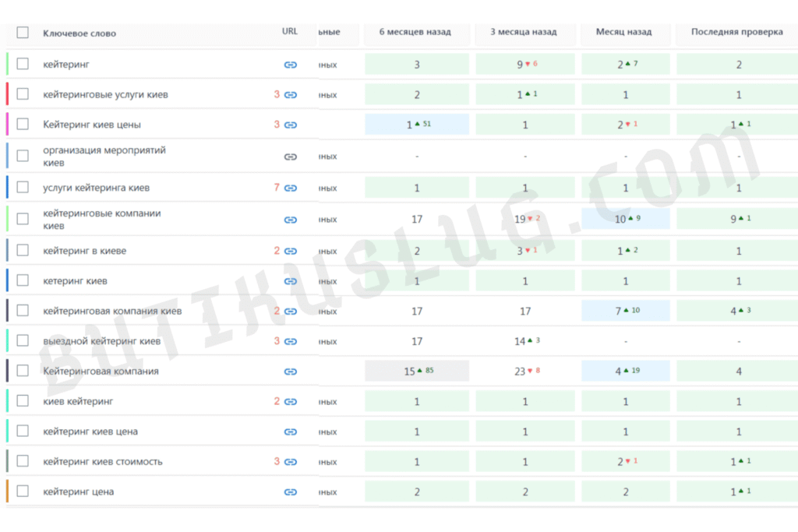The height and width of the screenshot is (532, 798).
Task: Open link icon for Кейтеринг киев цены
Action: coord(291,125)
